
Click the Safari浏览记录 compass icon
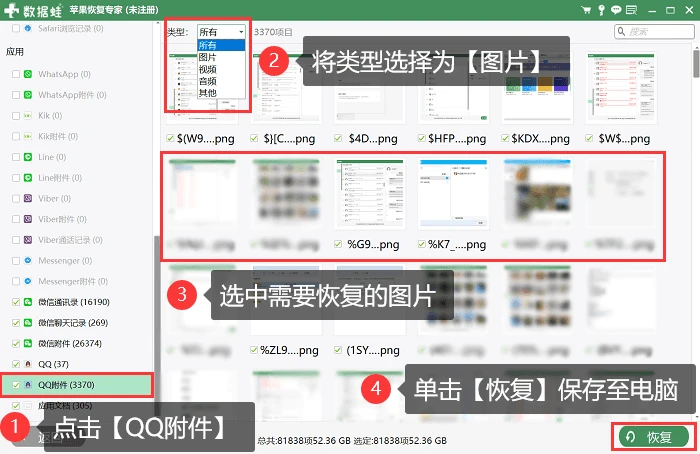(28, 28)
